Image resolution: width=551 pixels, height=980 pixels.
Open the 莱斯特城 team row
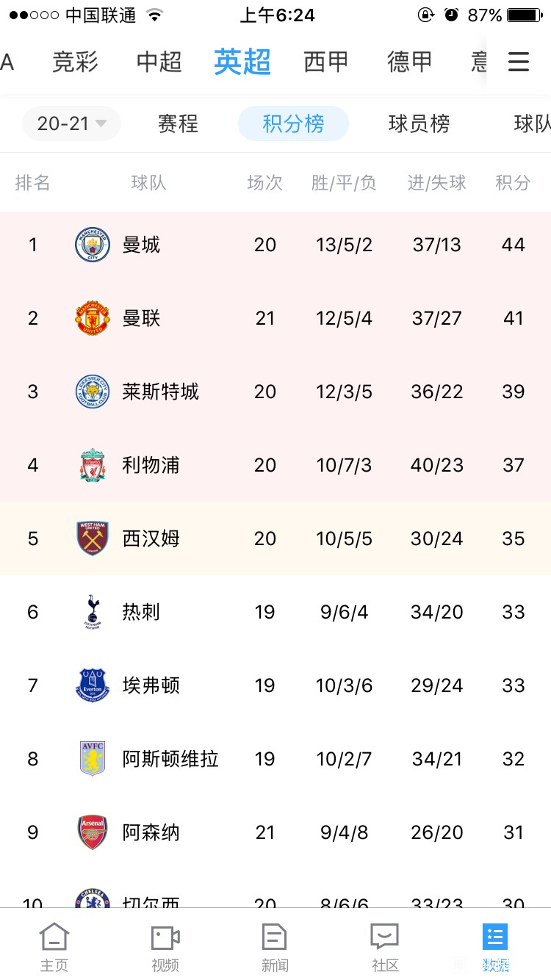tap(275, 392)
